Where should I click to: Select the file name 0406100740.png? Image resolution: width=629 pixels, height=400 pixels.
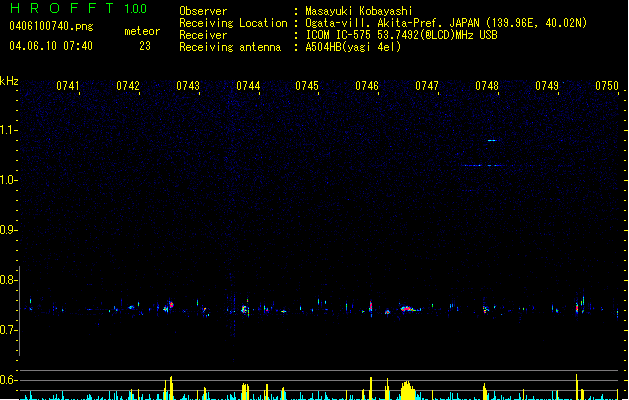51,26
